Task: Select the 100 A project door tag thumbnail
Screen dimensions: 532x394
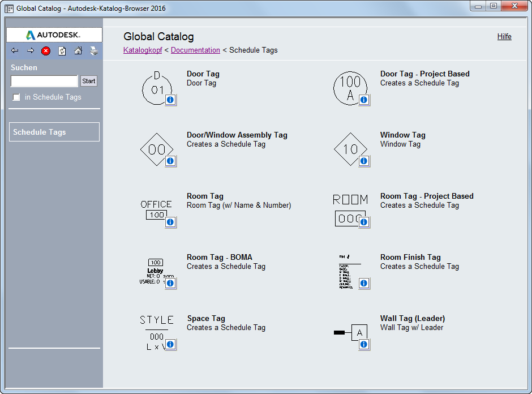Action: [x=350, y=88]
